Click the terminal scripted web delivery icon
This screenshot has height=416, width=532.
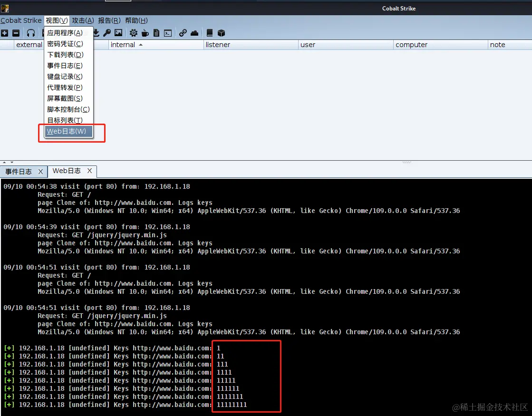tap(168, 33)
